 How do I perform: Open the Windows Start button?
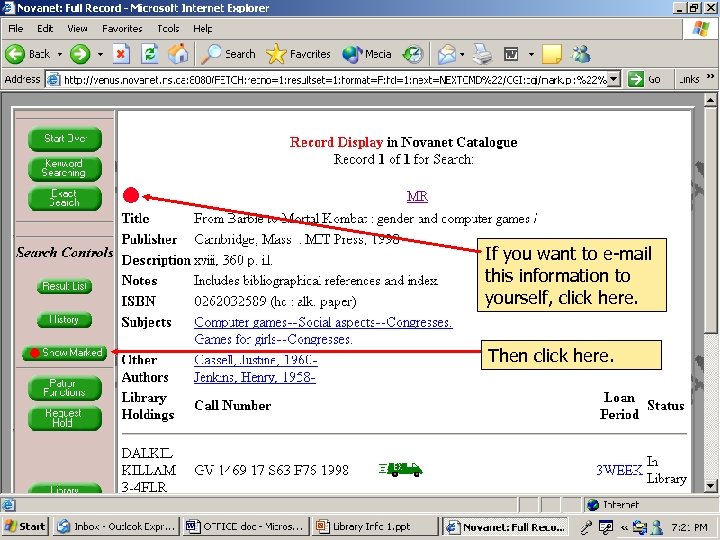25,526
